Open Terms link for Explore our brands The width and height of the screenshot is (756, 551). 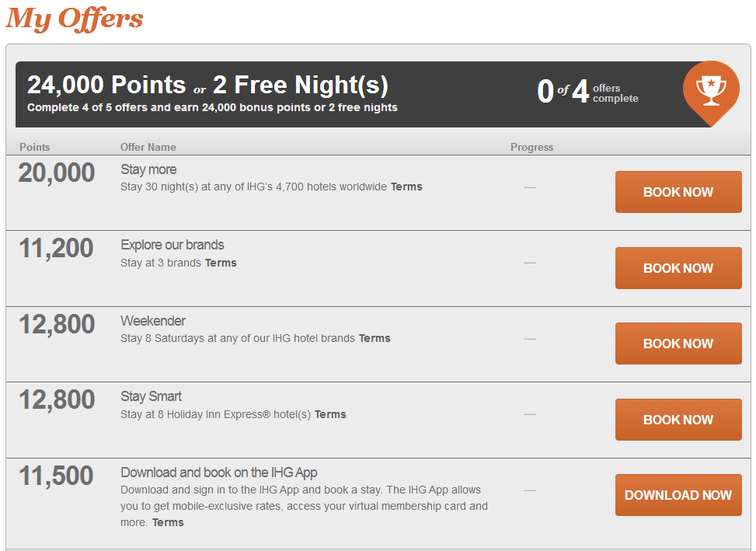coord(221,263)
